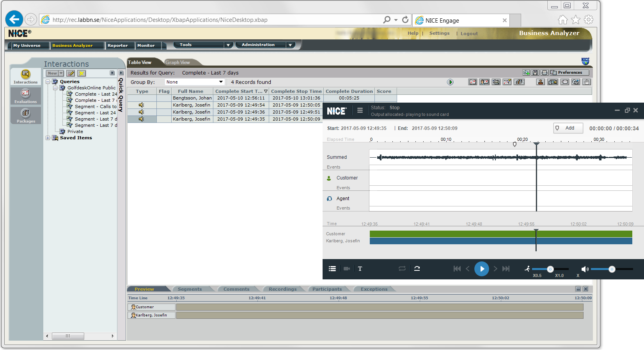
Task: Click the print results icon
Action: click(x=544, y=73)
